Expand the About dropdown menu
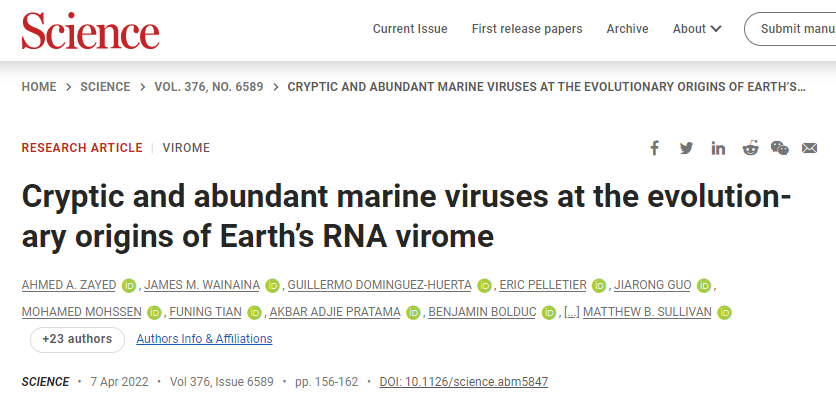This screenshot has height=395, width=836. 697,29
